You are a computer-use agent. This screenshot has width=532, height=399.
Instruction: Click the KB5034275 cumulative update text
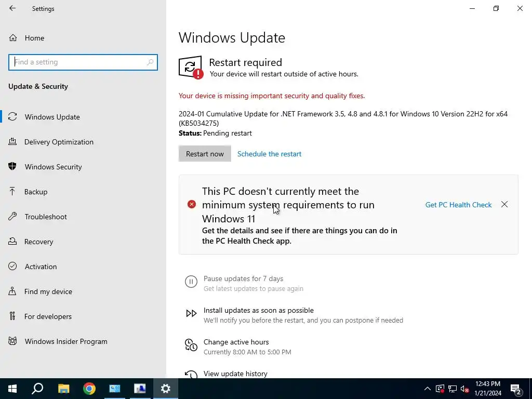point(343,118)
